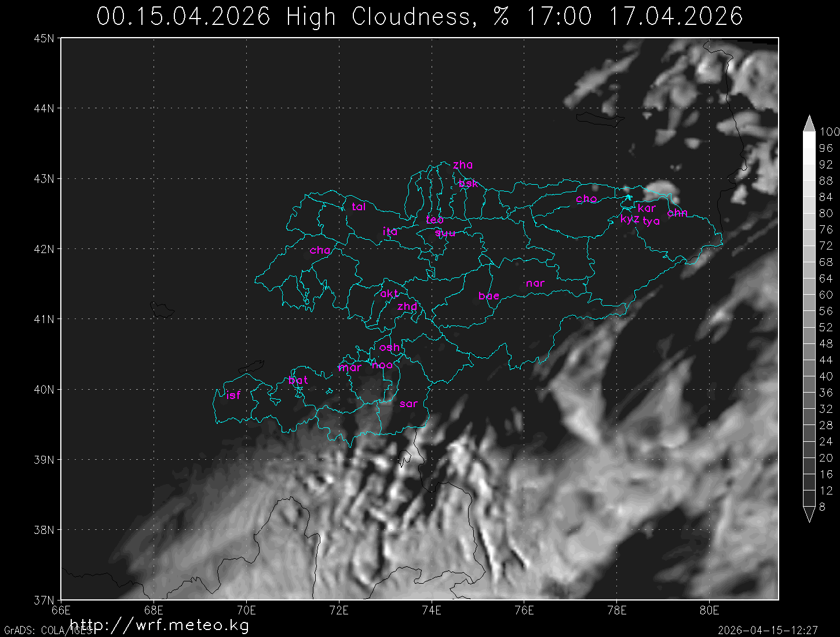Click the 52 value on colorbar legend
Viewport: 840px width, 637px height.
coord(826,327)
